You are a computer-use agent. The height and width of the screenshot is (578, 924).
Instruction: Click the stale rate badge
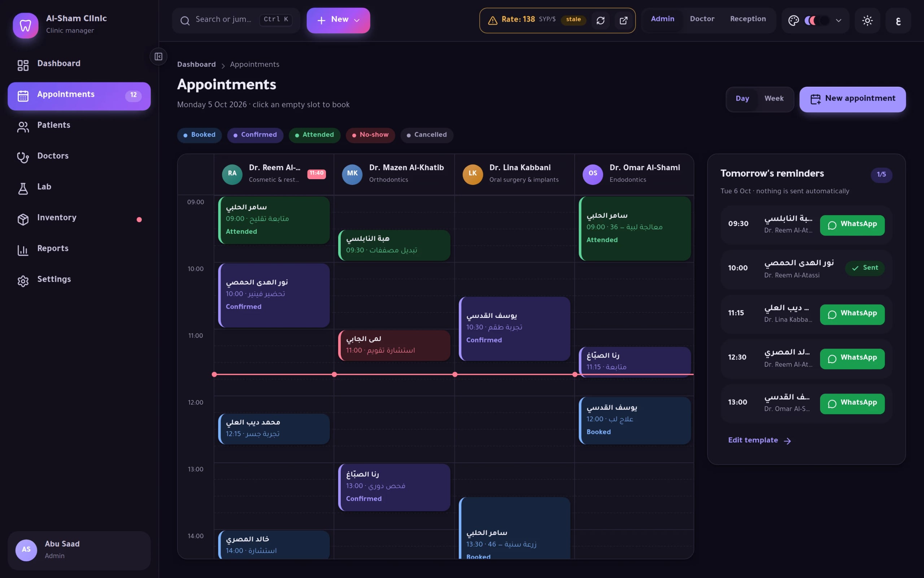pos(573,20)
